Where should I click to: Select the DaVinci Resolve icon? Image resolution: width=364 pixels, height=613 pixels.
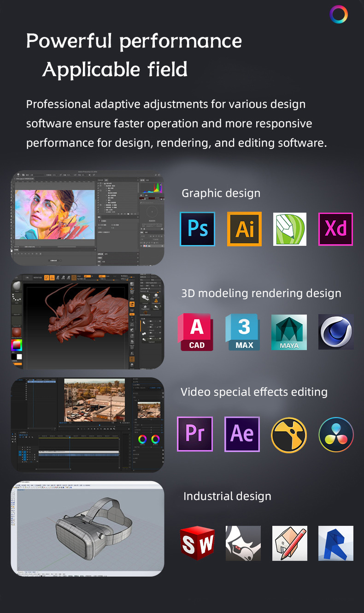[336, 435]
